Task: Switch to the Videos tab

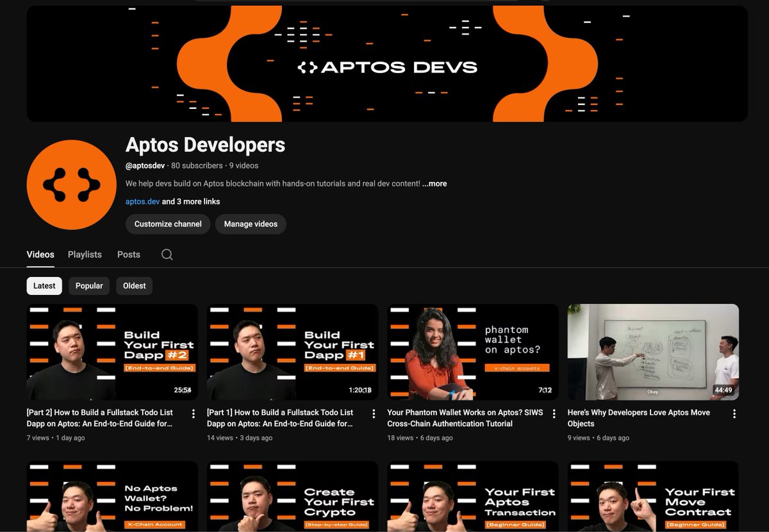Action: tap(40, 254)
